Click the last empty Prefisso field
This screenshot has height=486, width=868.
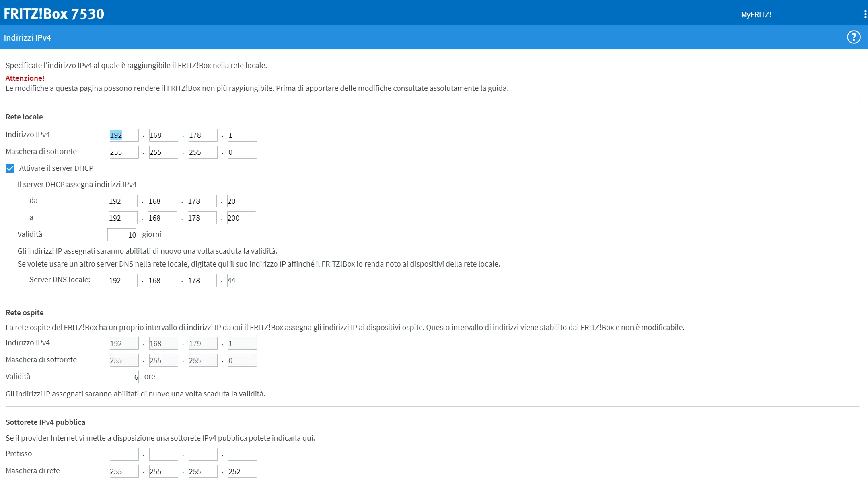click(242, 454)
